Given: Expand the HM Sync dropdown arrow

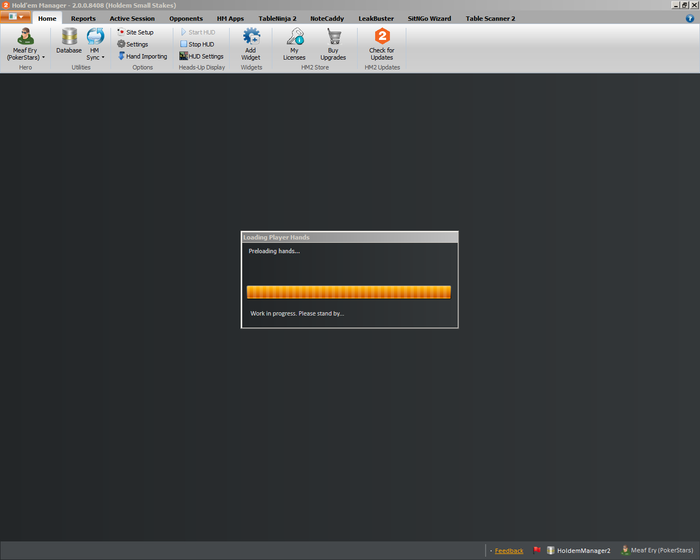Looking at the screenshot, I should click(x=103, y=57).
